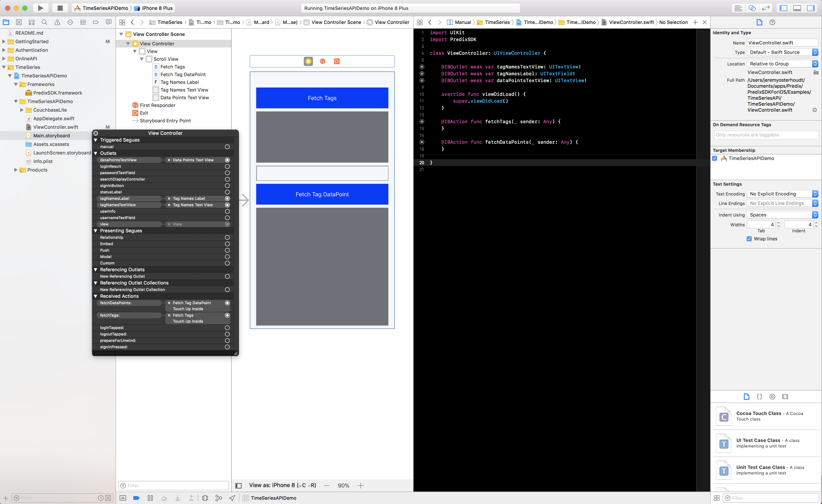Toggle the Wrap lines checkbox
This screenshot has width=822, height=504.
[749, 239]
